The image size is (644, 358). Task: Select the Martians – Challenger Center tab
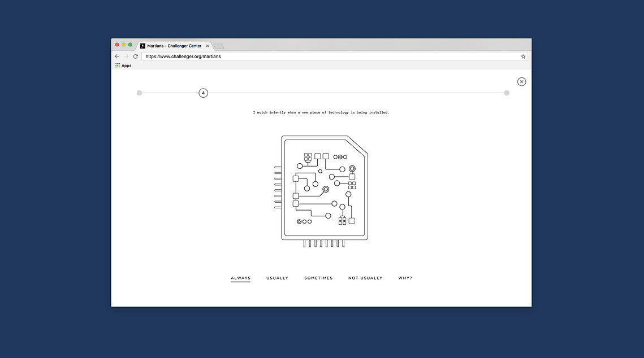point(175,46)
